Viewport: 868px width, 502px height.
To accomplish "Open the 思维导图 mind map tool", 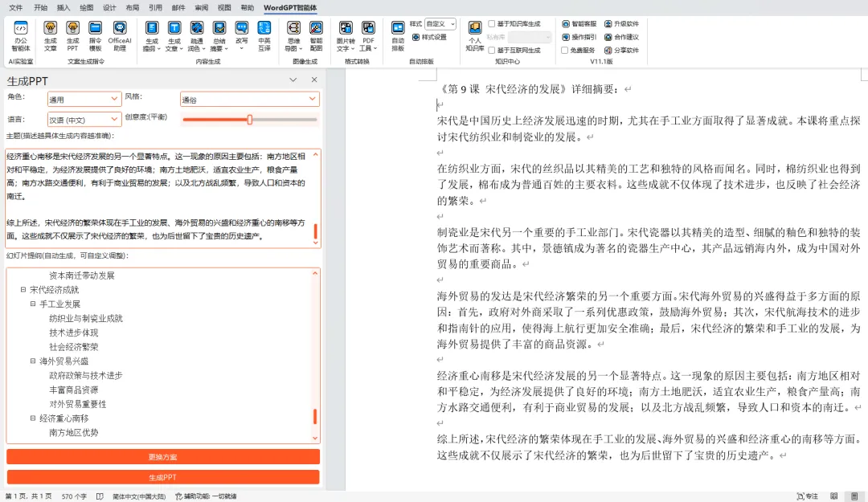I will point(293,36).
